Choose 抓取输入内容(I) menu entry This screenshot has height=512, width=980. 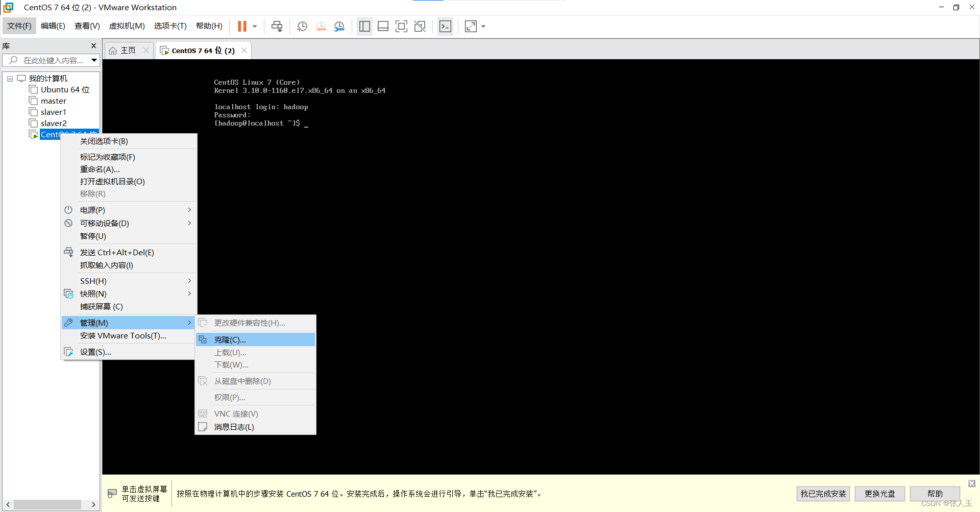(129, 265)
